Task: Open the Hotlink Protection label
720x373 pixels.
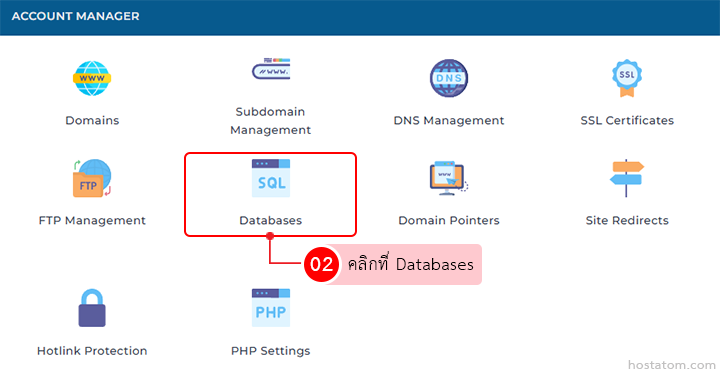Action: pos(92,351)
